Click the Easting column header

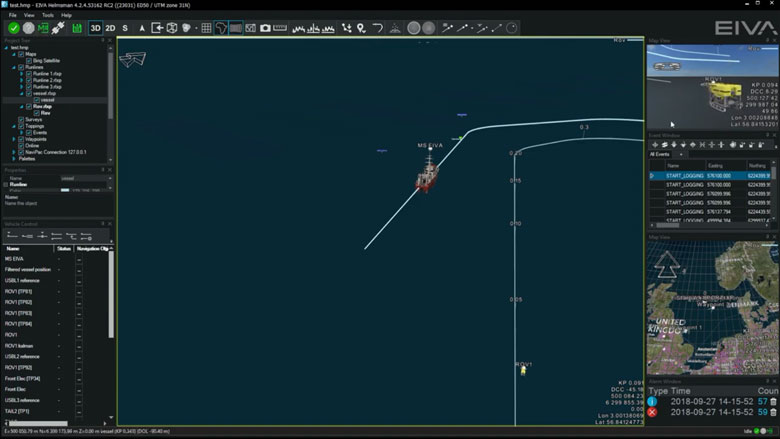coord(725,166)
